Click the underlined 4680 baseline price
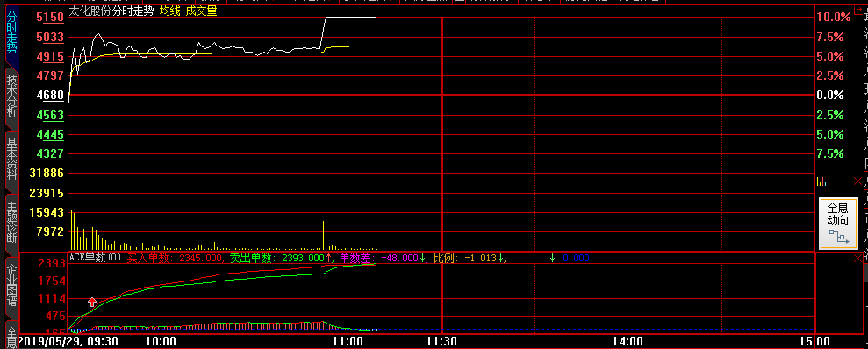Screen dimensions: 868x349 [x=50, y=95]
